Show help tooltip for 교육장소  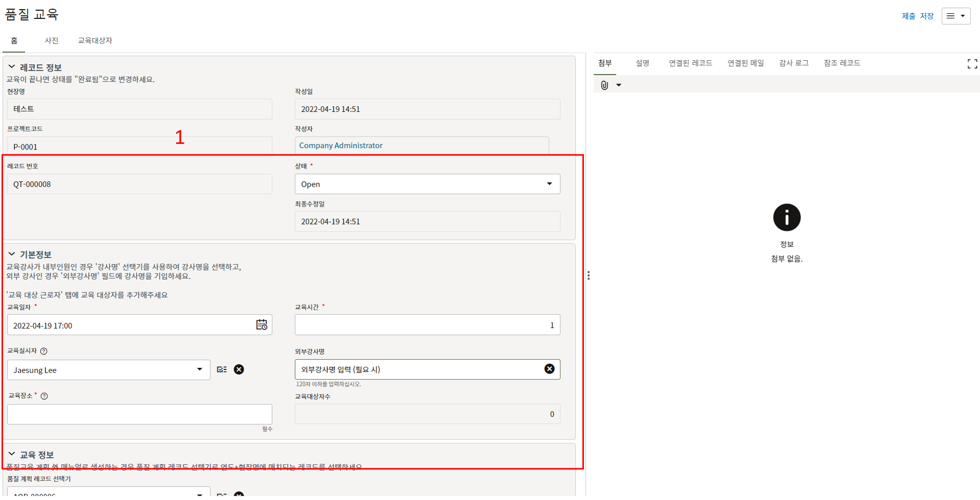(44, 396)
